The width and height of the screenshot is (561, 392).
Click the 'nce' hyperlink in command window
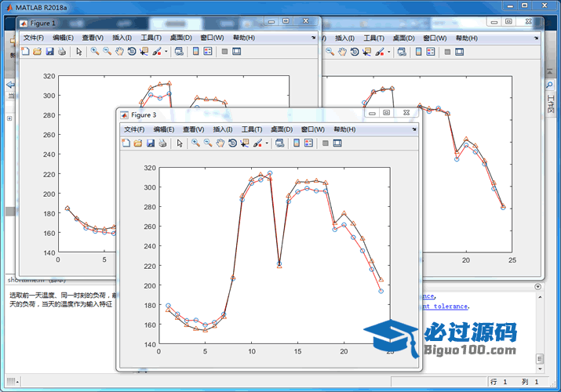pyautogui.click(x=428, y=296)
